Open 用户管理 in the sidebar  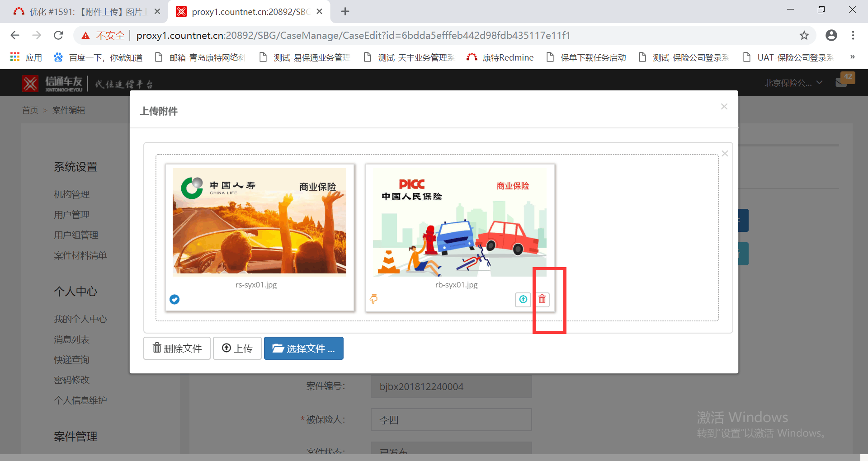(71, 215)
